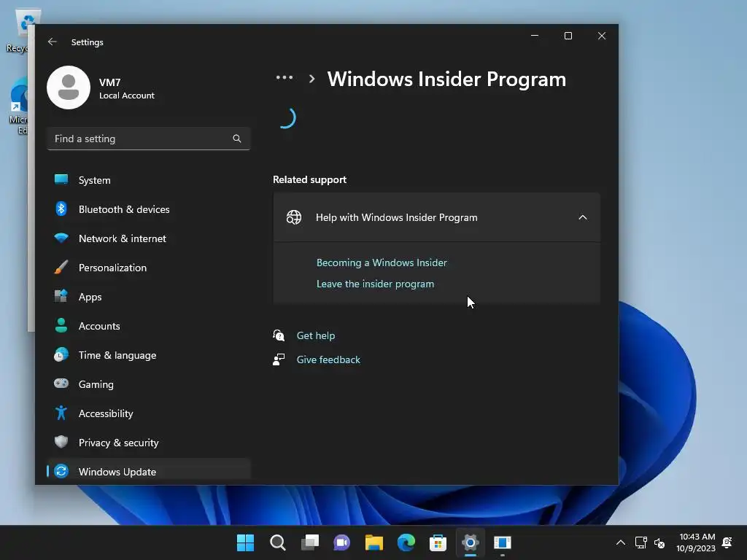Focus the Find a setting search box

pos(149,139)
